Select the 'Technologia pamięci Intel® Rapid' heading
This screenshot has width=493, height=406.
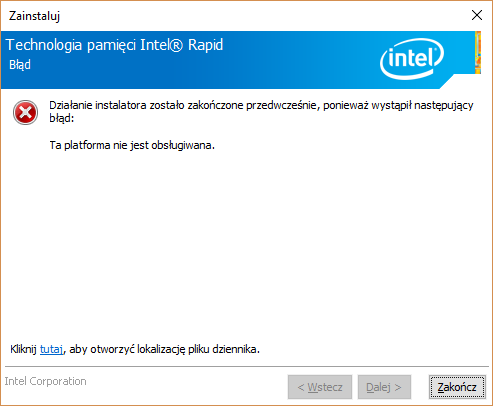(x=114, y=45)
